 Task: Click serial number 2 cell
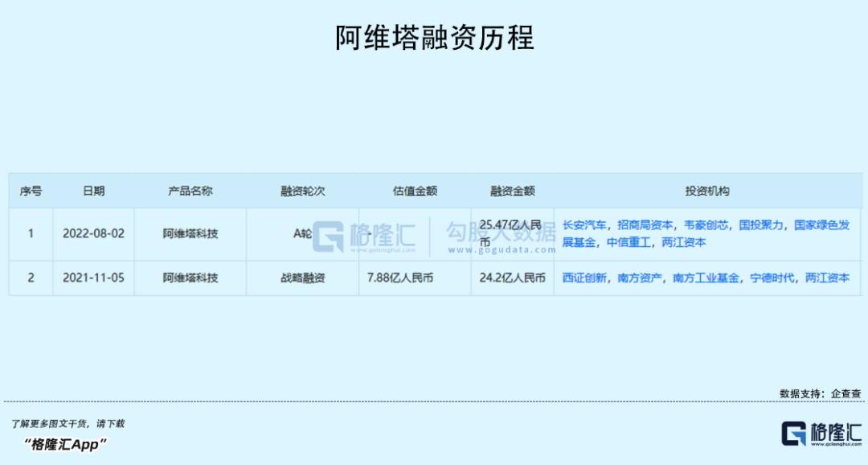click(x=31, y=278)
